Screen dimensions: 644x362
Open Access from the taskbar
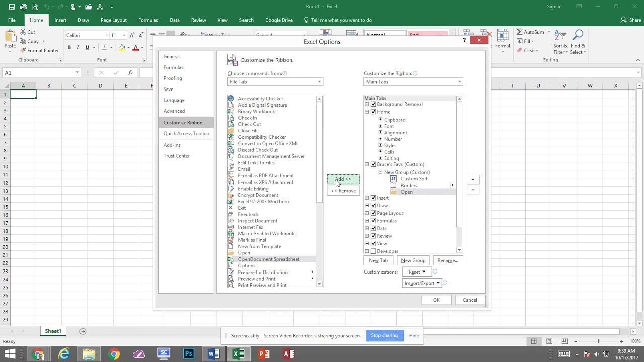point(289,354)
